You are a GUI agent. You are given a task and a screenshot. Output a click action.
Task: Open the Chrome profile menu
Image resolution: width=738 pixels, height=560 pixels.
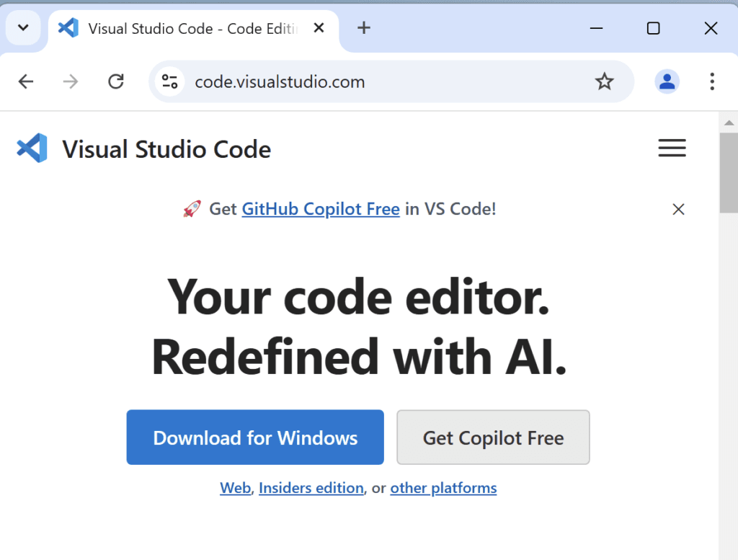[x=667, y=81]
